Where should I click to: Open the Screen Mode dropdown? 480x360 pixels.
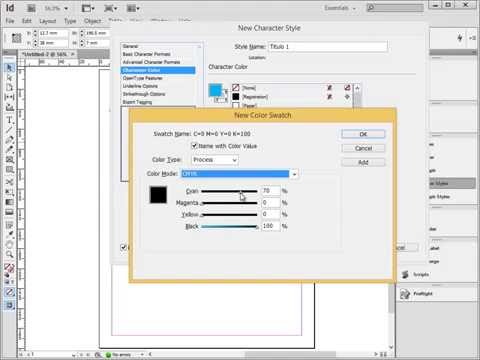110,8
